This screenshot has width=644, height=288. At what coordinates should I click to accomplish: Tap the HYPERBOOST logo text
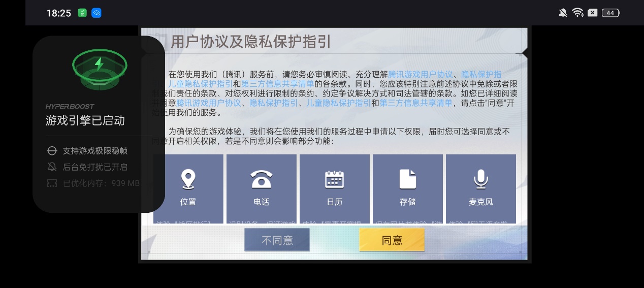[x=70, y=107]
